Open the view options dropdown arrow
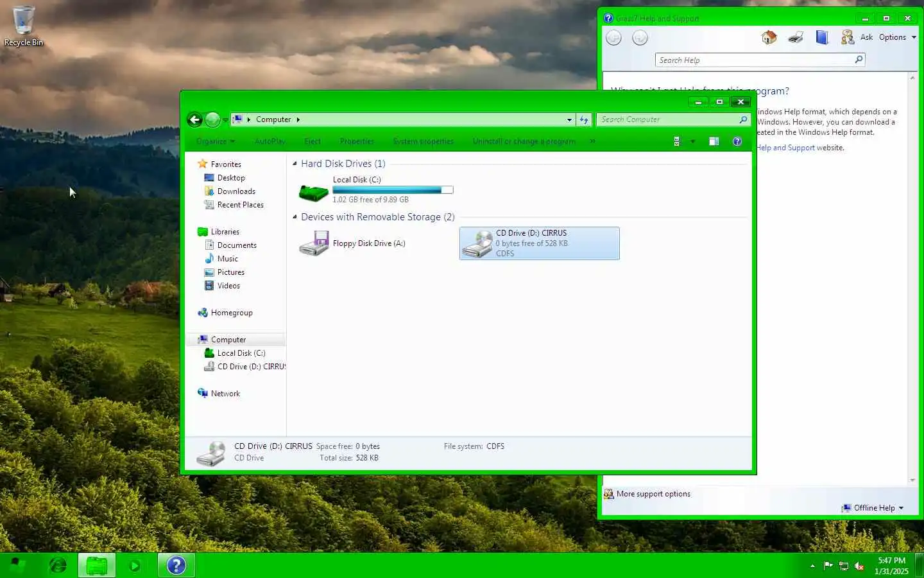 click(x=692, y=141)
